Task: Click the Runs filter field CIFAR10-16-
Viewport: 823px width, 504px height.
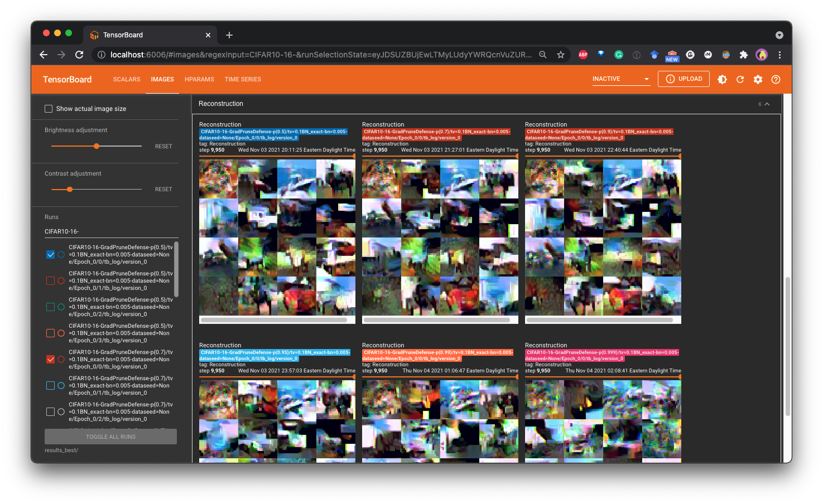Action: tap(112, 231)
